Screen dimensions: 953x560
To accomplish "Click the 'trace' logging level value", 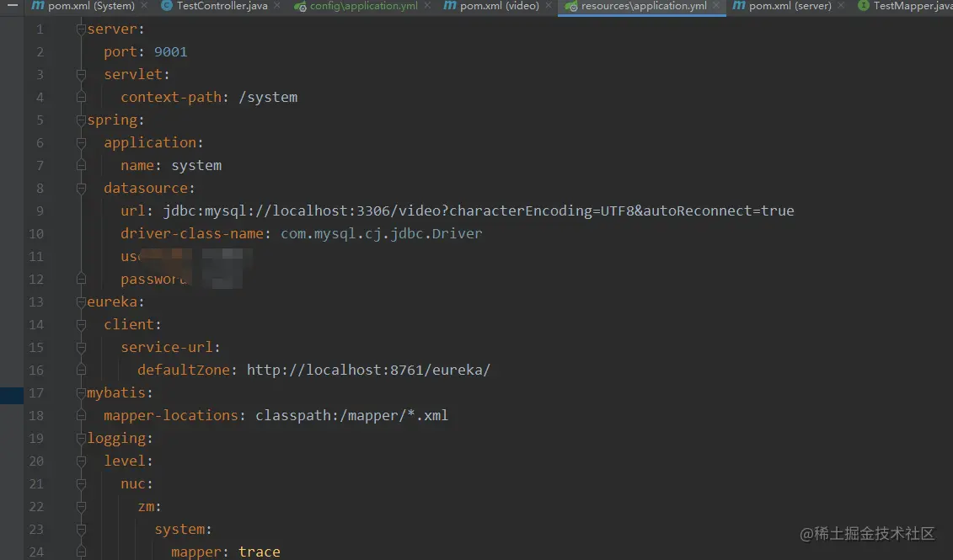I will 260,552.
